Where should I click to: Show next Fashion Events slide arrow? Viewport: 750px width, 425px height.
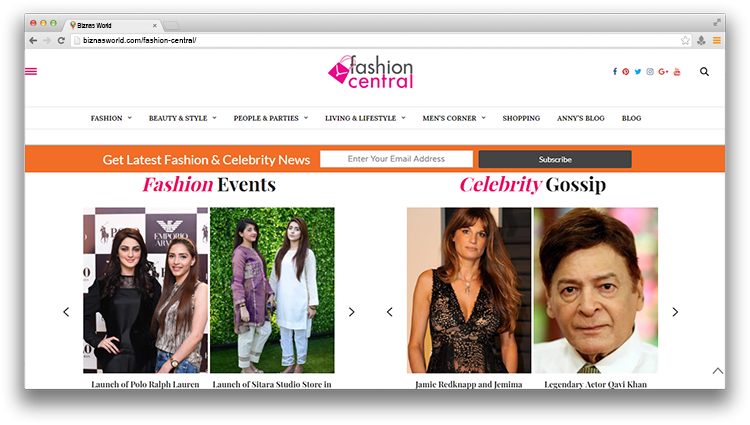point(352,312)
